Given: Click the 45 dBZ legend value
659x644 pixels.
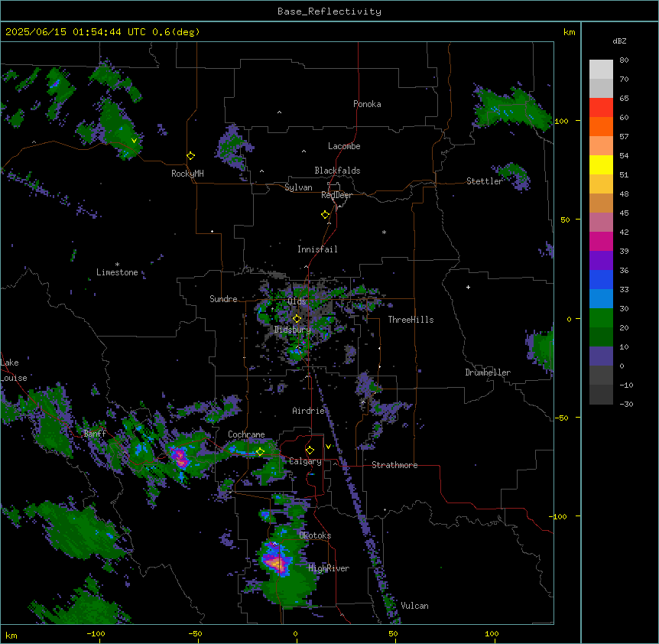Looking at the screenshot, I should coord(624,213).
